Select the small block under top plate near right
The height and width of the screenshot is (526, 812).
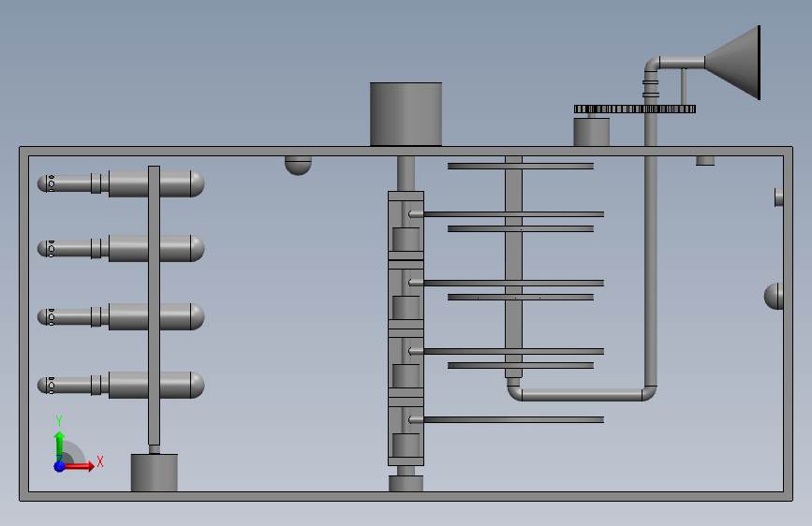click(x=705, y=160)
